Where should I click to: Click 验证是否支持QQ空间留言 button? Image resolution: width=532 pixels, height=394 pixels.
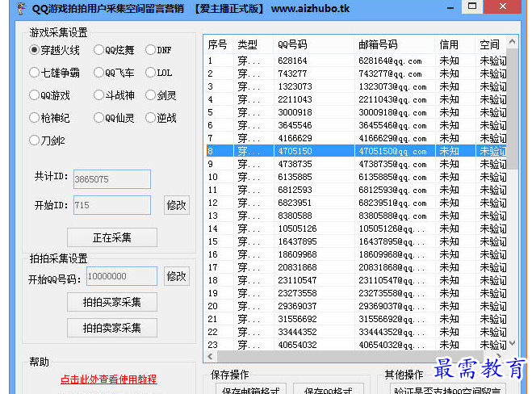coord(447,390)
